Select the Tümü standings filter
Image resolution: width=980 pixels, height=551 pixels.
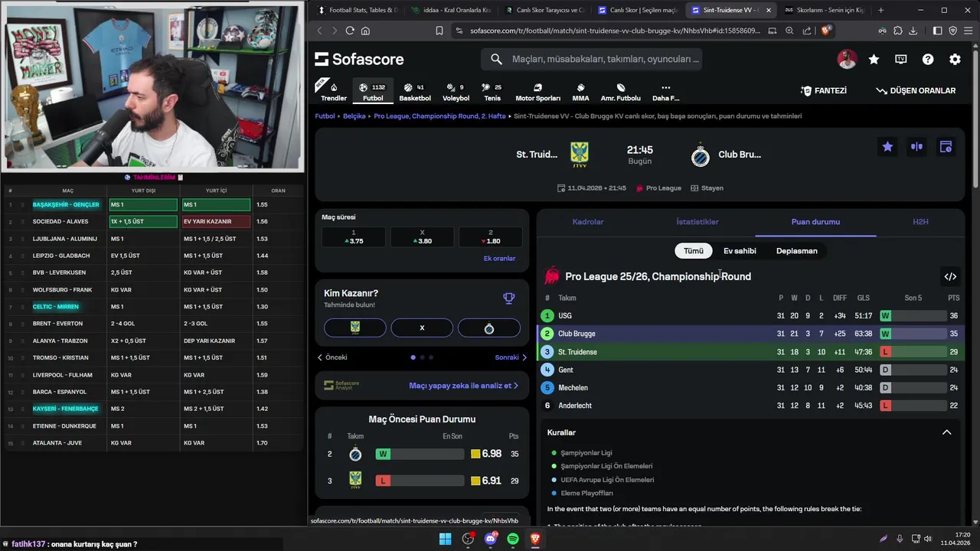pos(694,251)
